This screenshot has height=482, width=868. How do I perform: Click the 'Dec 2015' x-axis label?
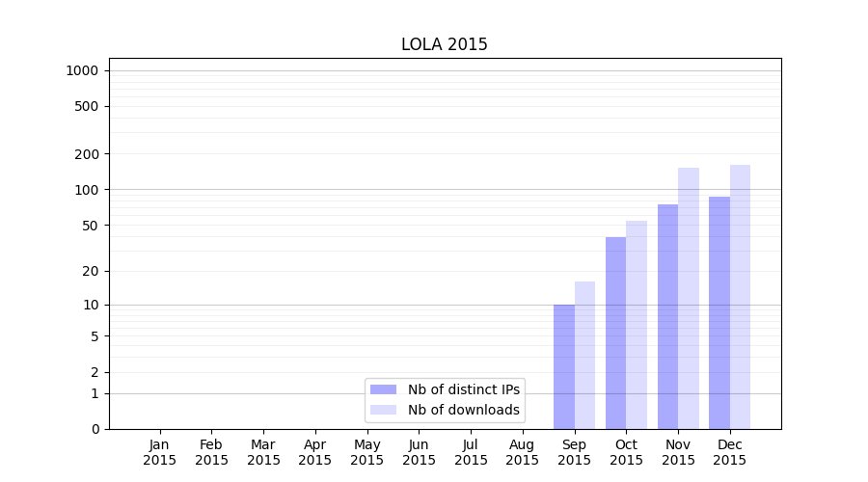click(730, 452)
